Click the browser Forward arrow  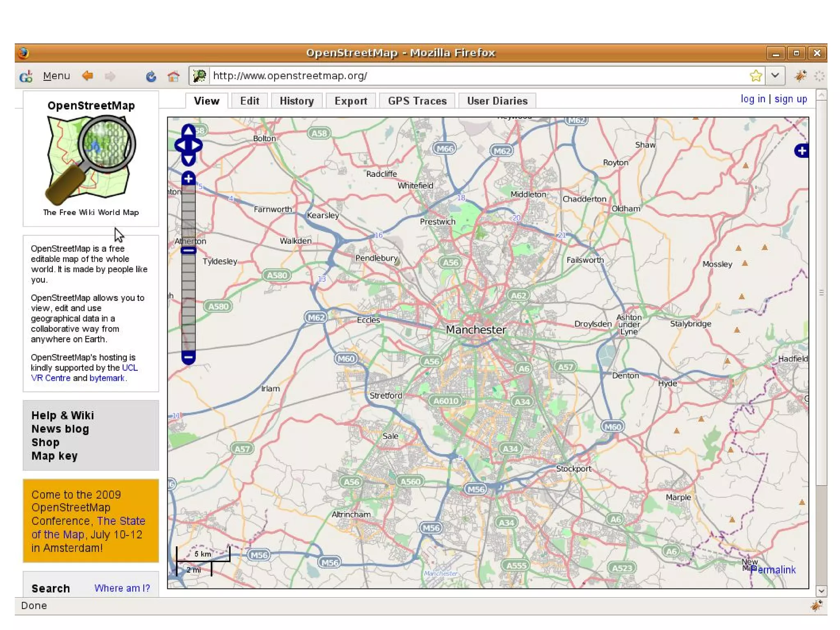(x=110, y=76)
